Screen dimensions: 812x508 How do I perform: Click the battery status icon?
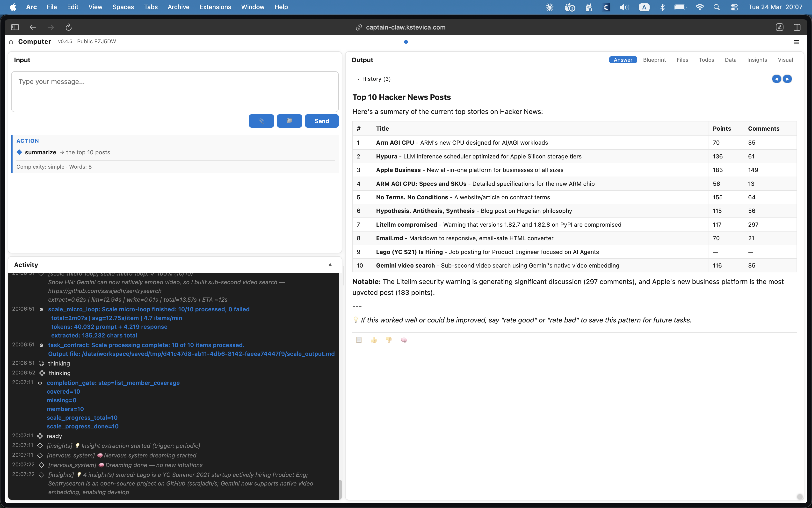(681, 7)
